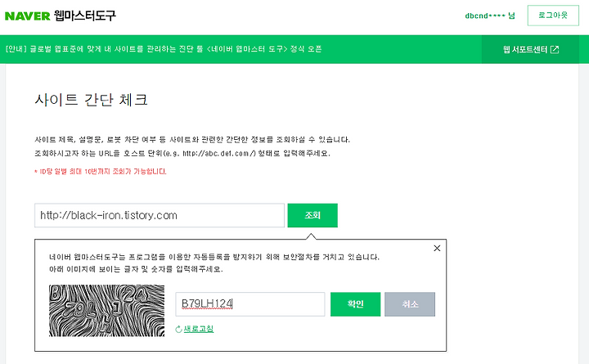Image resolution: width=589 pixels, height=364 pixels.
Task: Open the green announcement notice text
Action: click(x=164, y=49)
